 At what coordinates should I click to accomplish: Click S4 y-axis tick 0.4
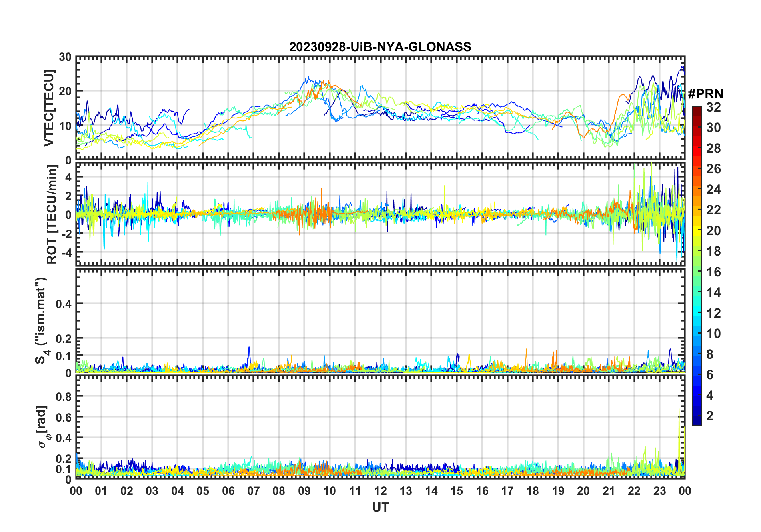point(64,304)
